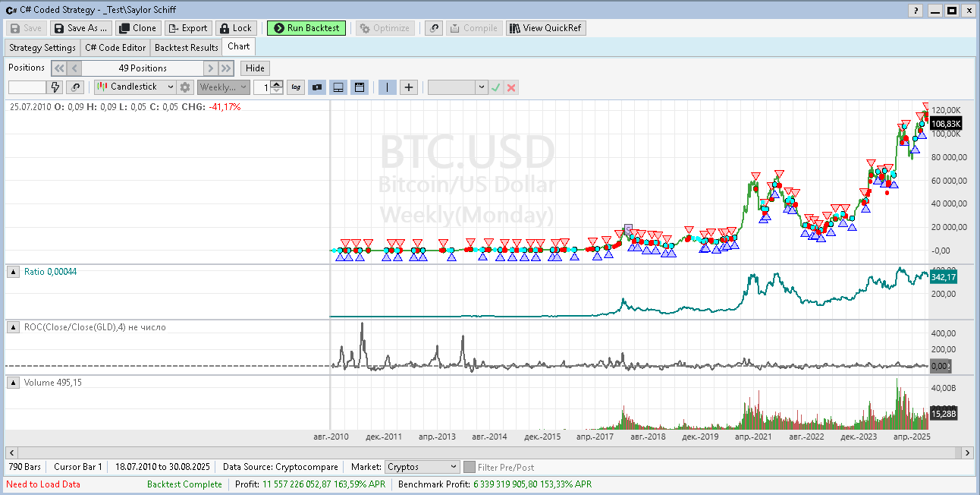Click the symbol input field
Viewport: 980px width, 495px height.
[x=27, y=87]
